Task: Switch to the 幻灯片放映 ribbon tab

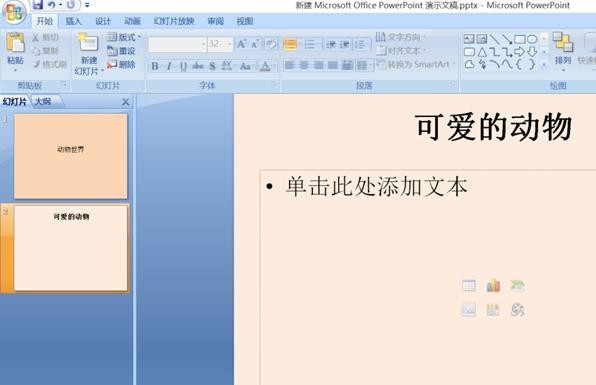Action: point(174,21)
